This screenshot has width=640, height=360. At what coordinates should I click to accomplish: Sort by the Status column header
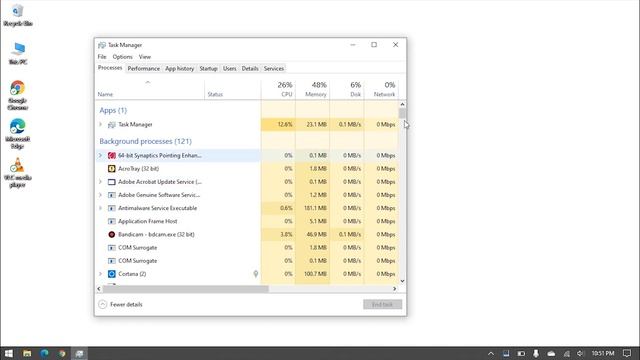click(233, 89)
